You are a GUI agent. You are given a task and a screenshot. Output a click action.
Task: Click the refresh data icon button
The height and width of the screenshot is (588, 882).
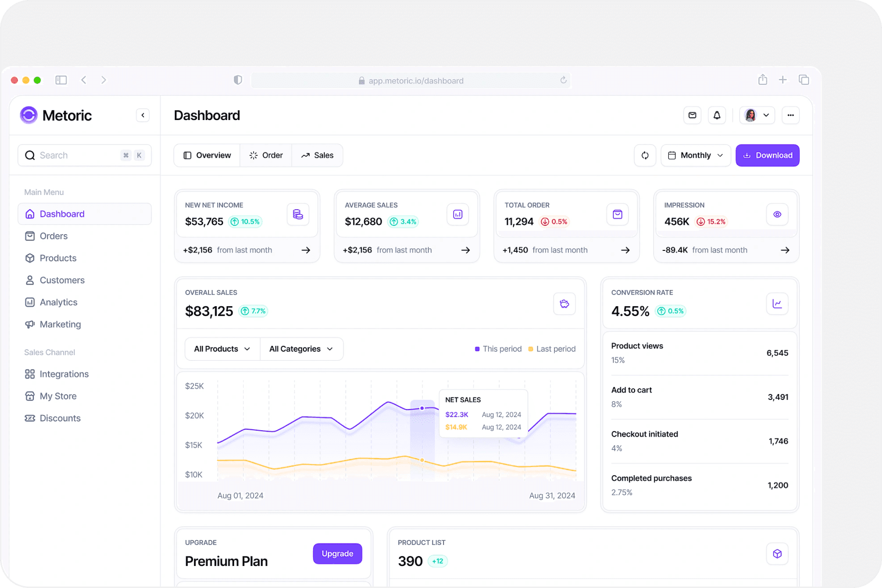(645, 155)
